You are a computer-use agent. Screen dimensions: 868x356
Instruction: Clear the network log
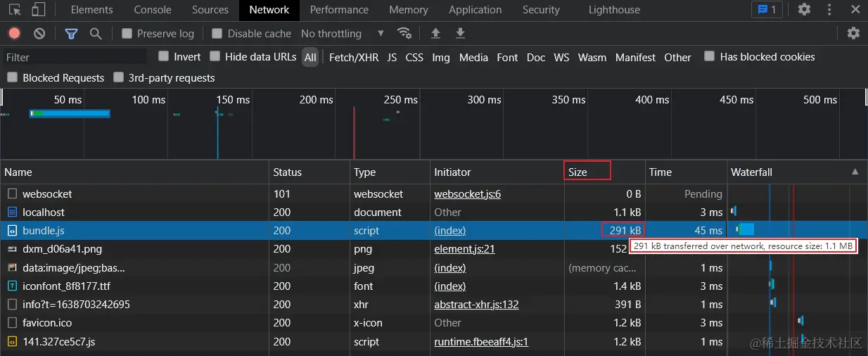39,34
